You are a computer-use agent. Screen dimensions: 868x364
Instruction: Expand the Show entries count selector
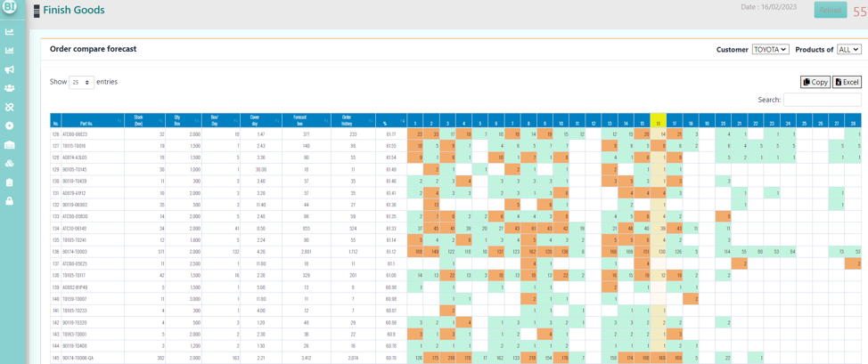coord(82,82)
